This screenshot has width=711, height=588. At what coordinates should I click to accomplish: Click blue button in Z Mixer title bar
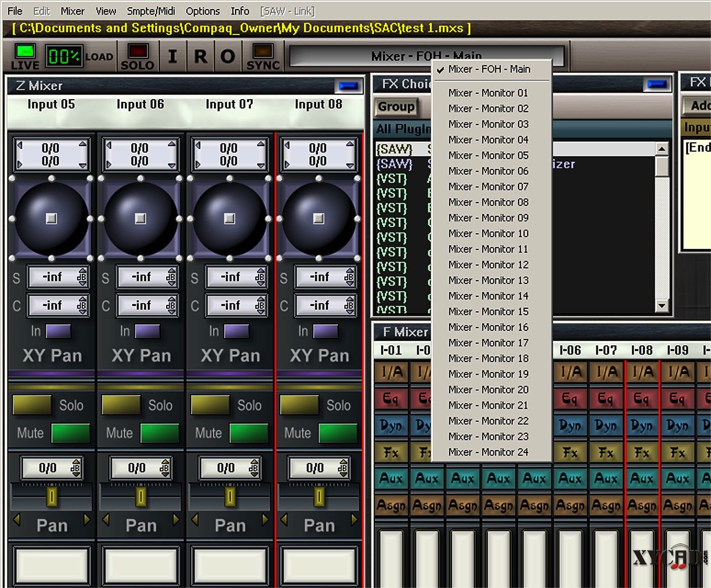(348, 86)
